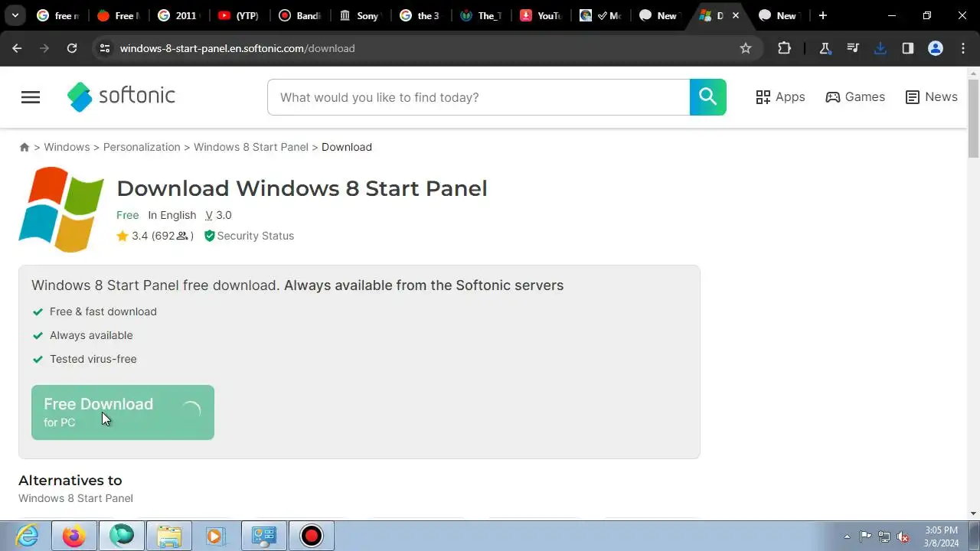Viewport: 980px width, 551px height.
Task: Open the green globe browser in taskbar
Action: (121, 536)
